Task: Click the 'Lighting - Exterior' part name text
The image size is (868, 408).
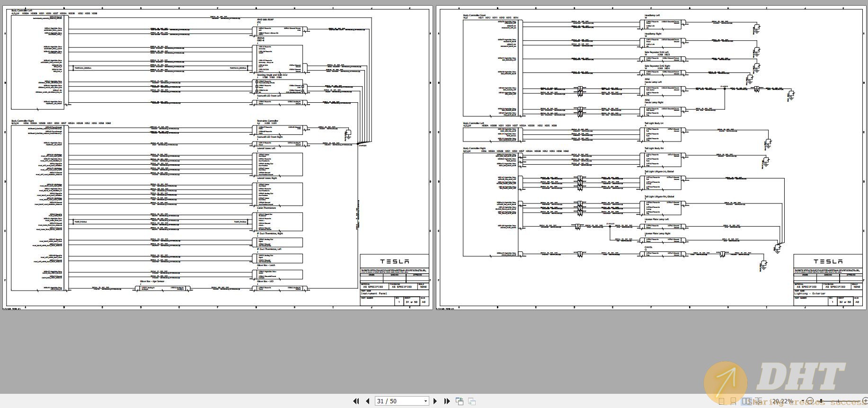Action: point(809,293)
